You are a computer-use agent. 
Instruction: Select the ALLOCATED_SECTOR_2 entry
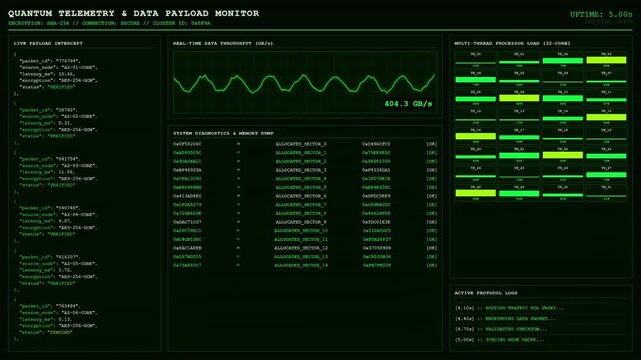(301, 161)
